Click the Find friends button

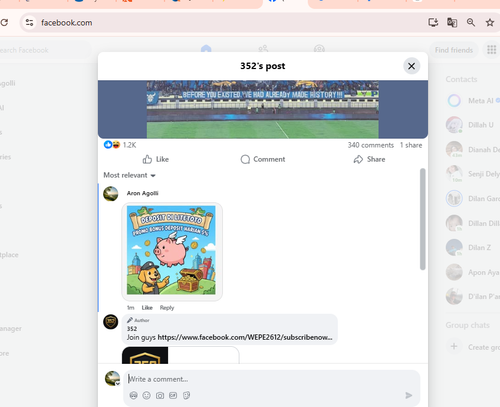454,50
